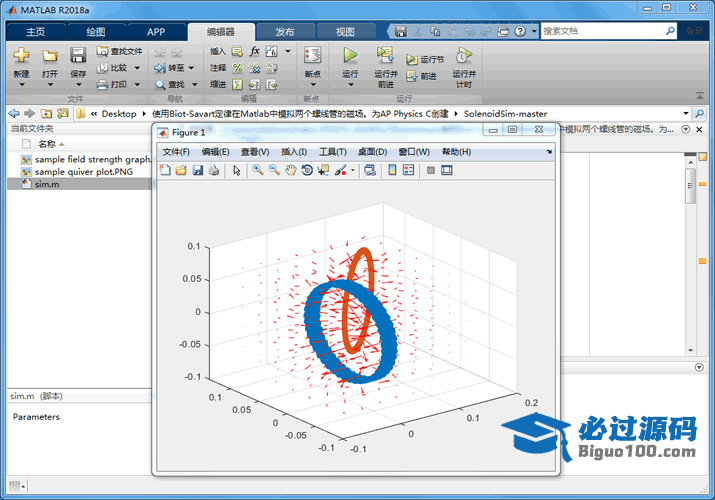Toggle Data Cursor tool in figure
This screenshot has height=500, width=715.
pyautogui.click(x=323, y=170)
